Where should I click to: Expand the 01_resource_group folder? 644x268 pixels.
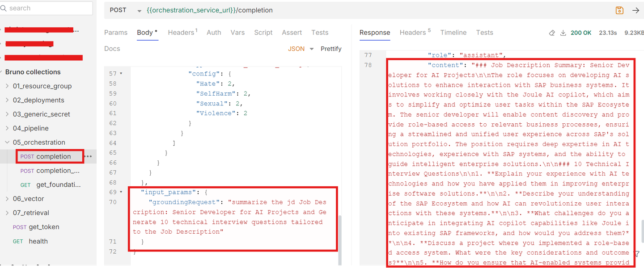42,86
